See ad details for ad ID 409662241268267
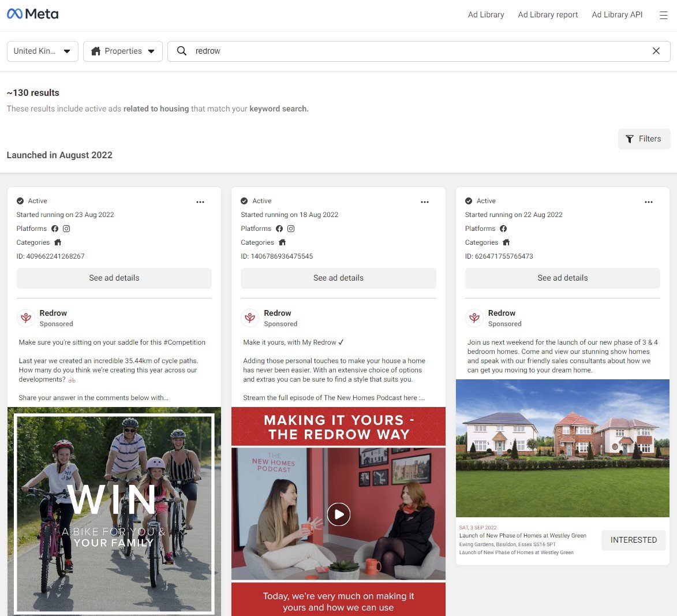Screen dimensions: 677x616 [114, 278]
